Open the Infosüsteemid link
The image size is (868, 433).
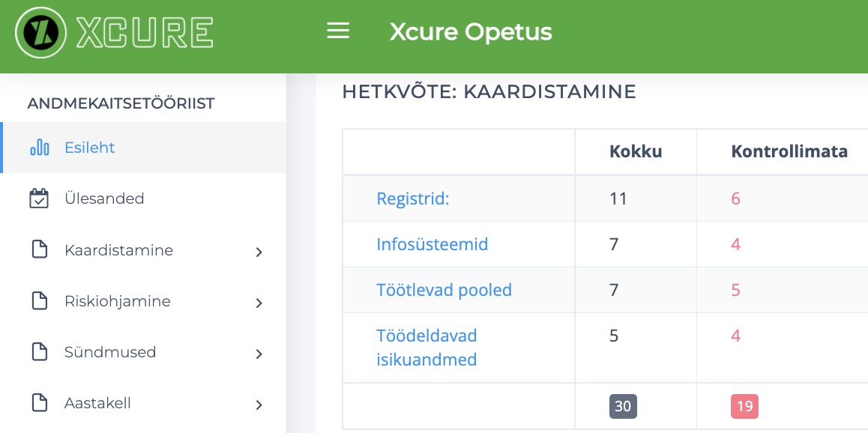point(432,244)
